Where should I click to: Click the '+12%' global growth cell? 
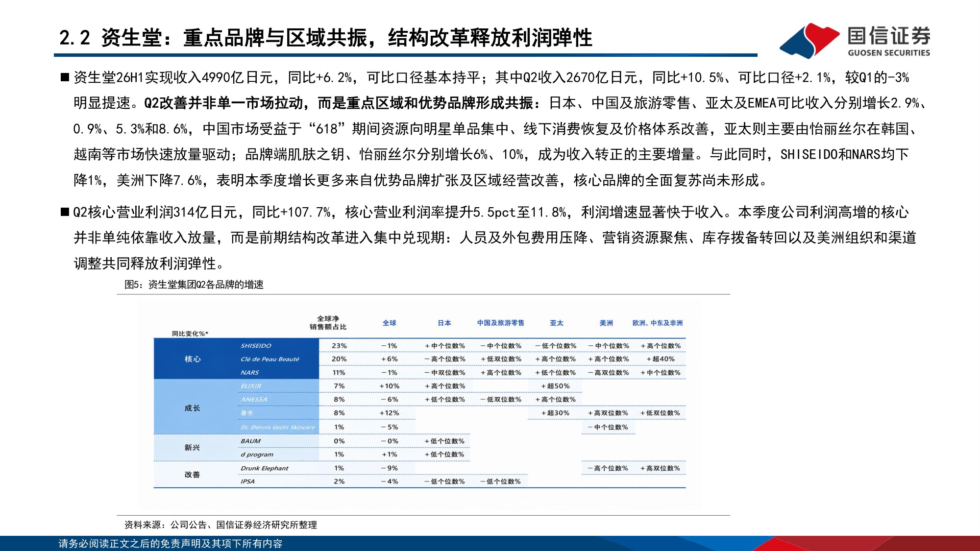[x=390, y=413]
